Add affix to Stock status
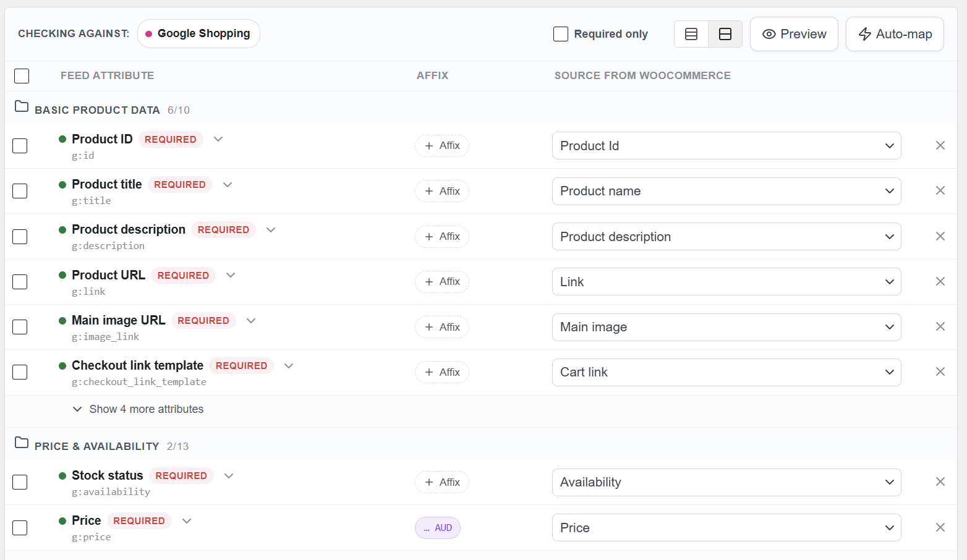The height and width of the screenshot is (560, 967). point(442,482)
